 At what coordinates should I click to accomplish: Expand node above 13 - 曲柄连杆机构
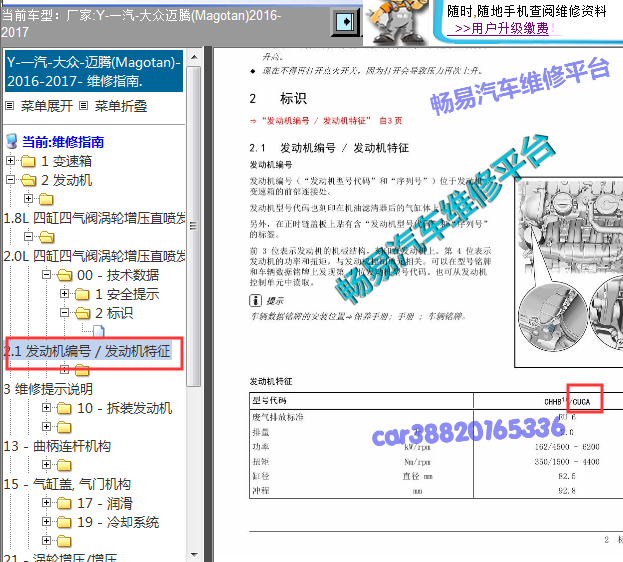(46, 426)
